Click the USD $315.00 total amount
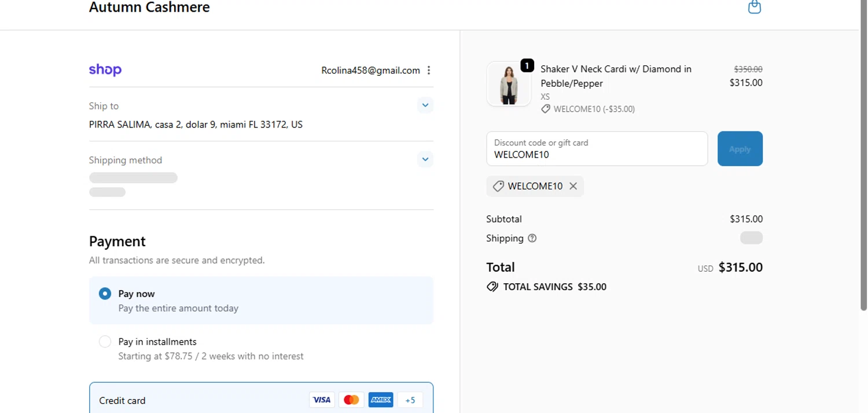Image resolution: width=868 pixels, height=413 pixels. pos(730,268)
